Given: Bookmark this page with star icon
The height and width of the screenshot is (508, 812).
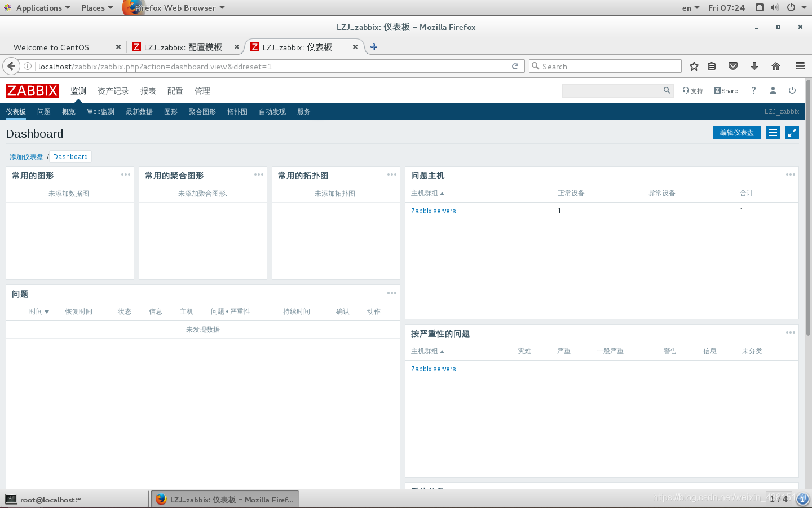Looking at the screenshot, I should (694, 66).
